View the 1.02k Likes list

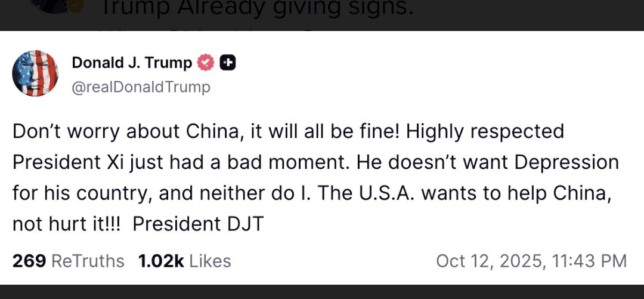coord(184,261)
